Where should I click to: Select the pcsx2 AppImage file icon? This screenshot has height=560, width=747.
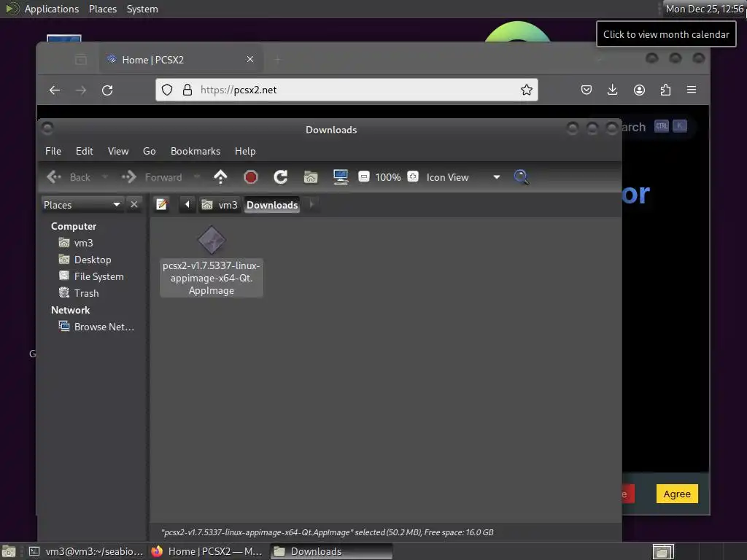click(x=212, y=240)
